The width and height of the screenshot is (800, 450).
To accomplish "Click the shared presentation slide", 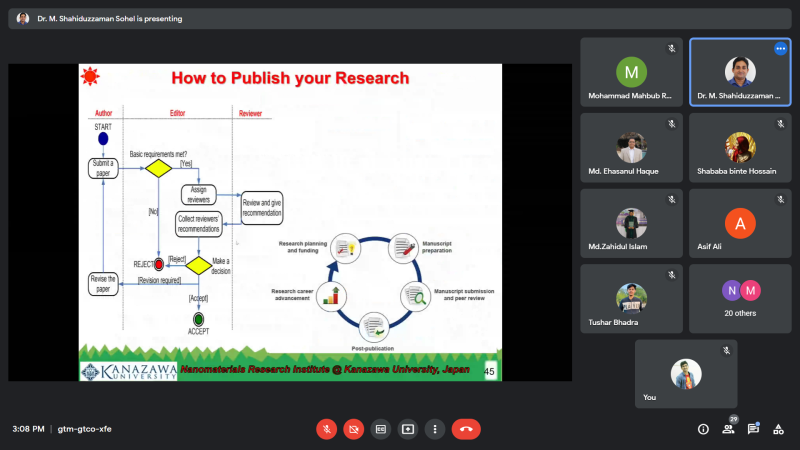I will point(290,222).
